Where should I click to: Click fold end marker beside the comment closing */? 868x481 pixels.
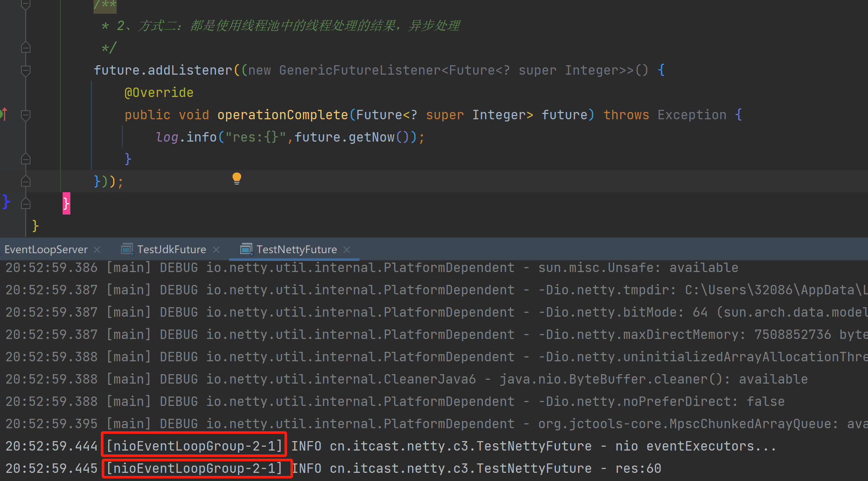(x=26, y=47)
